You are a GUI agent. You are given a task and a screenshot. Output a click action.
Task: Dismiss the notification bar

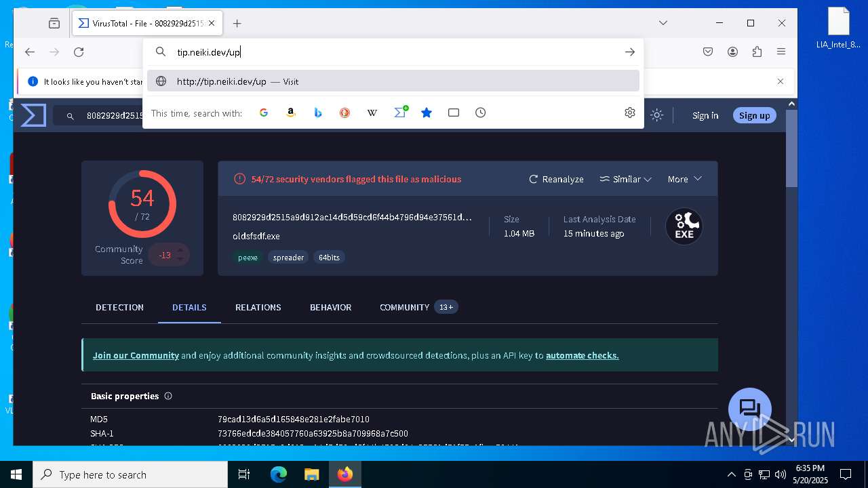click(781, 81)
